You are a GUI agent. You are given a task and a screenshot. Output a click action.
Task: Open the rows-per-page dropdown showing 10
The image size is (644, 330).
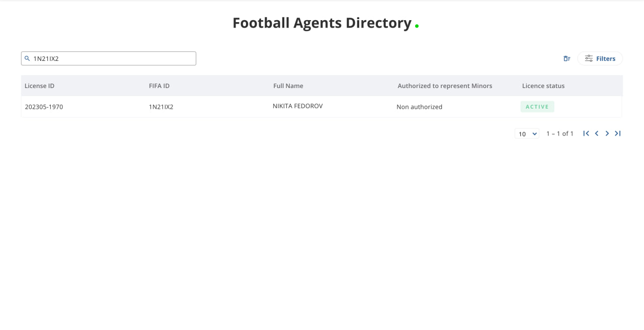point(527,134)
